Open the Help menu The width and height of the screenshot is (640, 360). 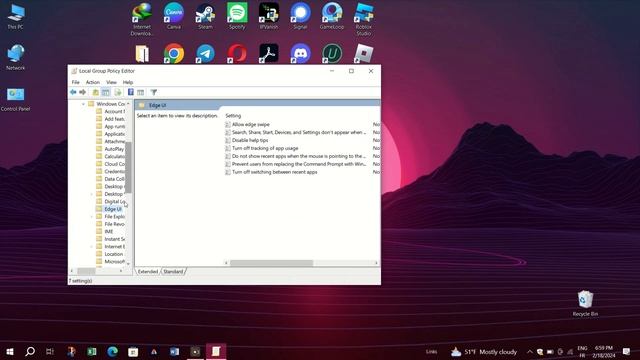tap(128, 82)
